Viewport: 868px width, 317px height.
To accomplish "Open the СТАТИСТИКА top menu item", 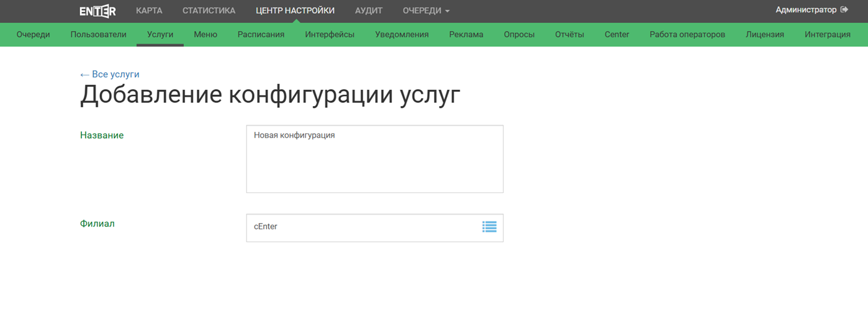I will (x=209, y=11).
